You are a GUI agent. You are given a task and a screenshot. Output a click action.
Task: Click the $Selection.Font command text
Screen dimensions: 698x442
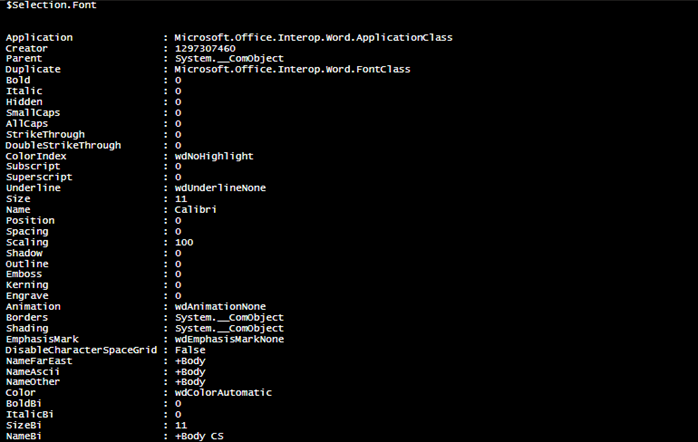51,5
